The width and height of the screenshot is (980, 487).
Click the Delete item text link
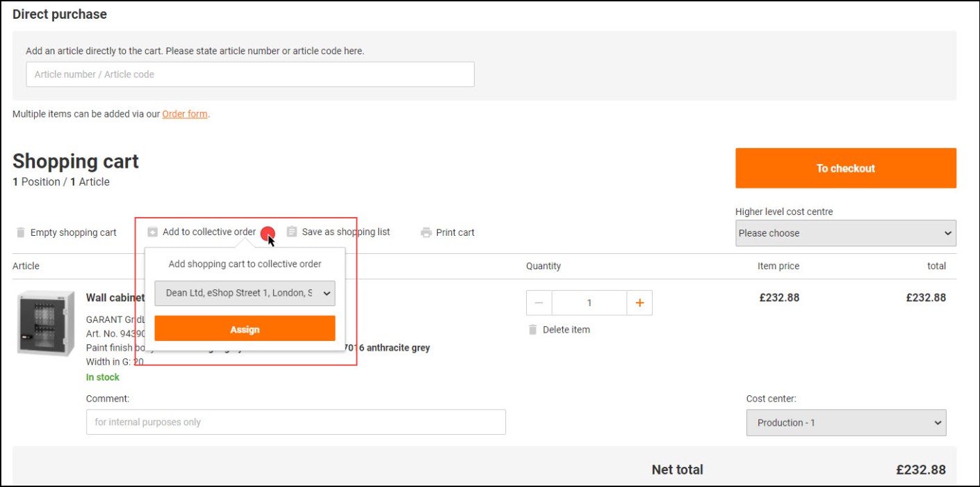tap(566, 330)
